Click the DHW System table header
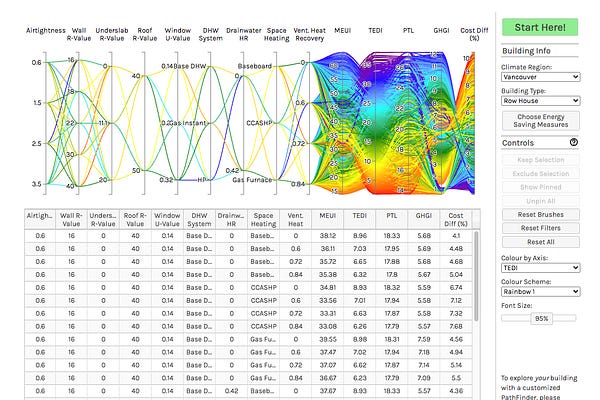 [x=199, y=220]
